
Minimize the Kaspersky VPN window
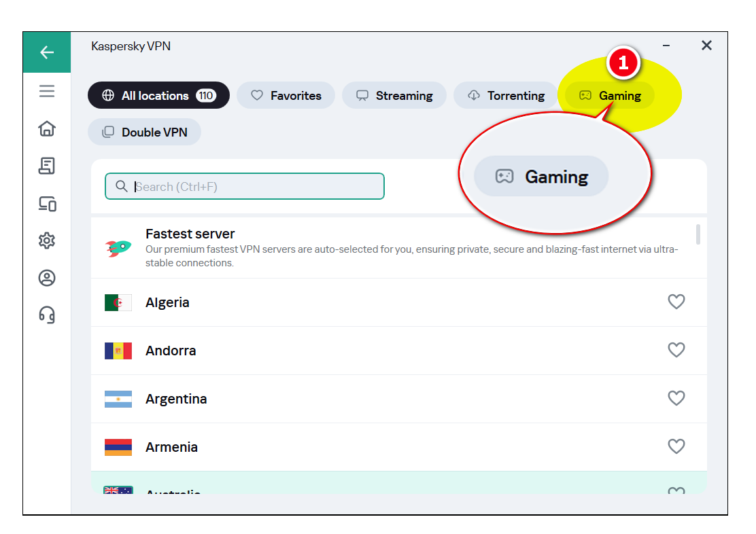pyautogui.click(x=666, y=46)
